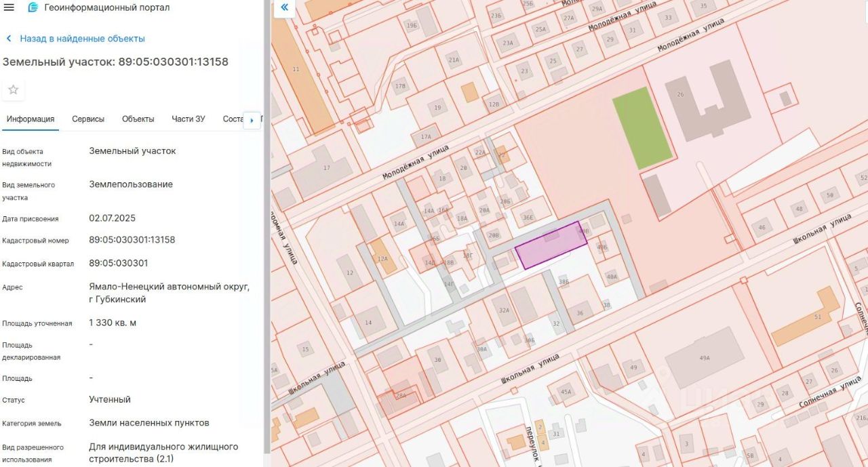Click building 17 on the map
The width and height of the screenshot is (868, 467).
[x=323, y=167]
